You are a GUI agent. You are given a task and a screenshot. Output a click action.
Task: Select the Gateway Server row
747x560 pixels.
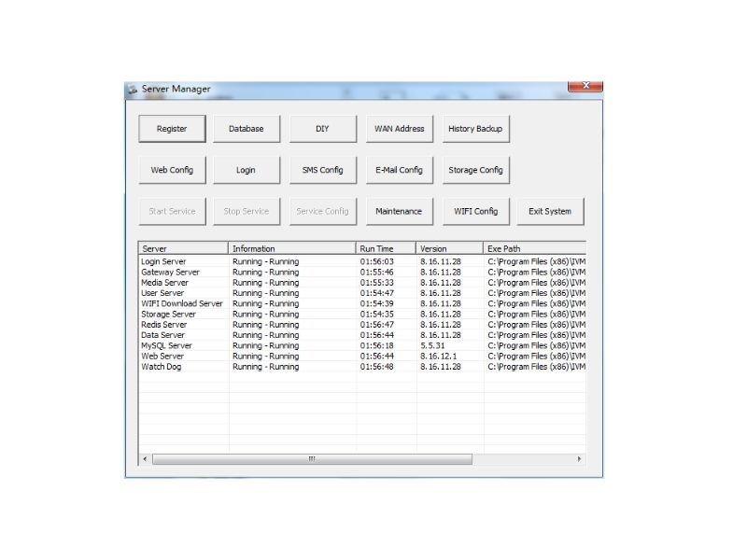click(362, 272)
